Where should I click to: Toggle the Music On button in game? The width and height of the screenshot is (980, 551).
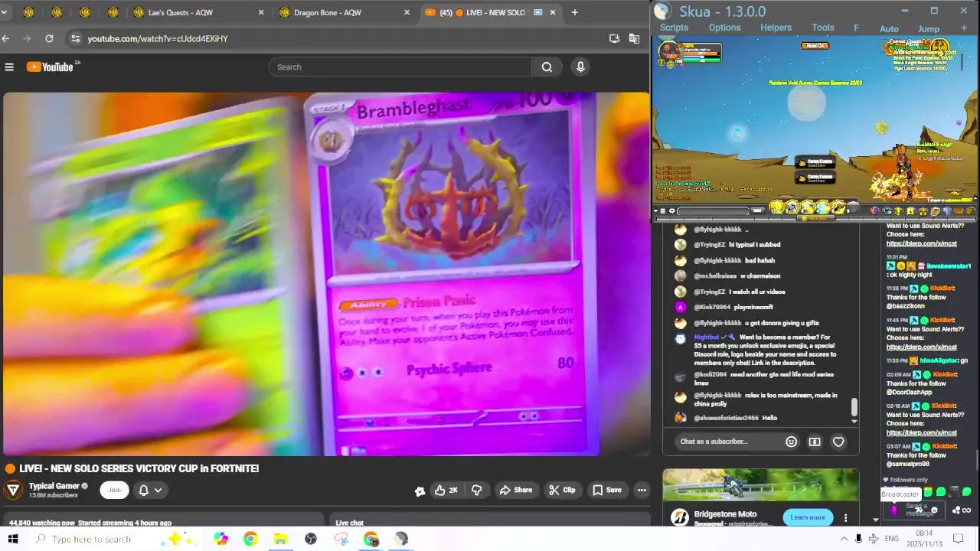[815, 45]
